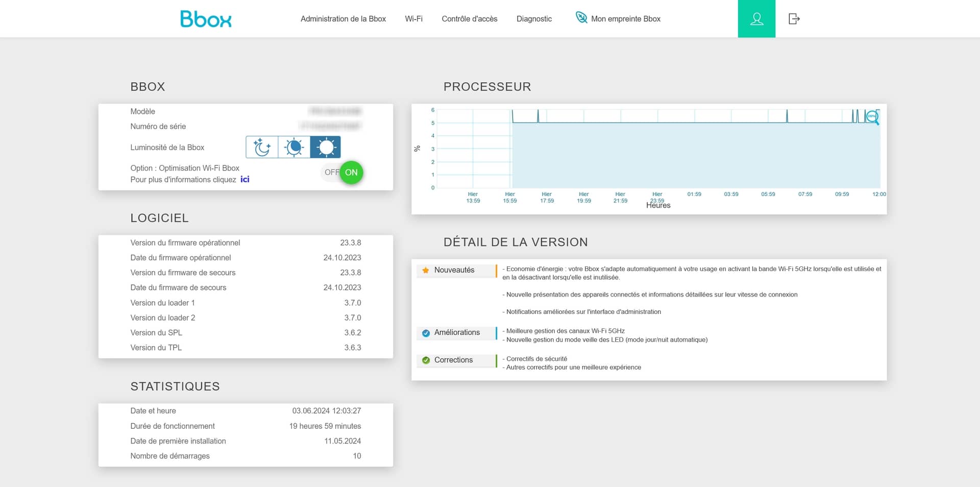Set Bbox brightness to night mode

point(262,148)
